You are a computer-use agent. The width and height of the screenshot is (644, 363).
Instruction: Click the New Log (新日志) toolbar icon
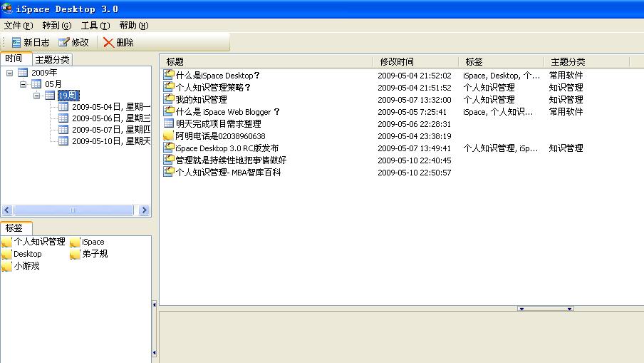(x=16, y=42)
